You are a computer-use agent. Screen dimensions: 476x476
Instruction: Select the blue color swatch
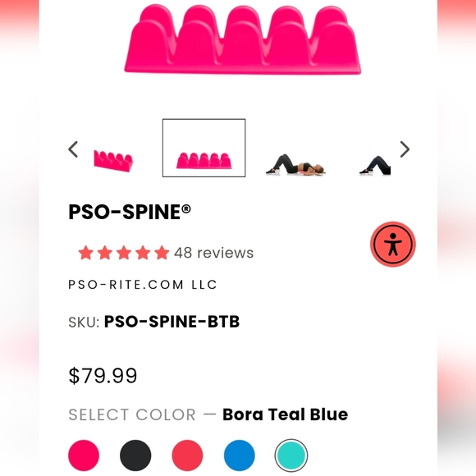[239, 455]
